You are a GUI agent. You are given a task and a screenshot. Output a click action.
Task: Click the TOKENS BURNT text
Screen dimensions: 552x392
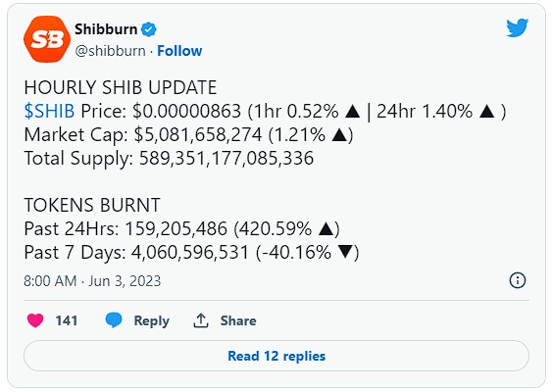pos(92,205)
